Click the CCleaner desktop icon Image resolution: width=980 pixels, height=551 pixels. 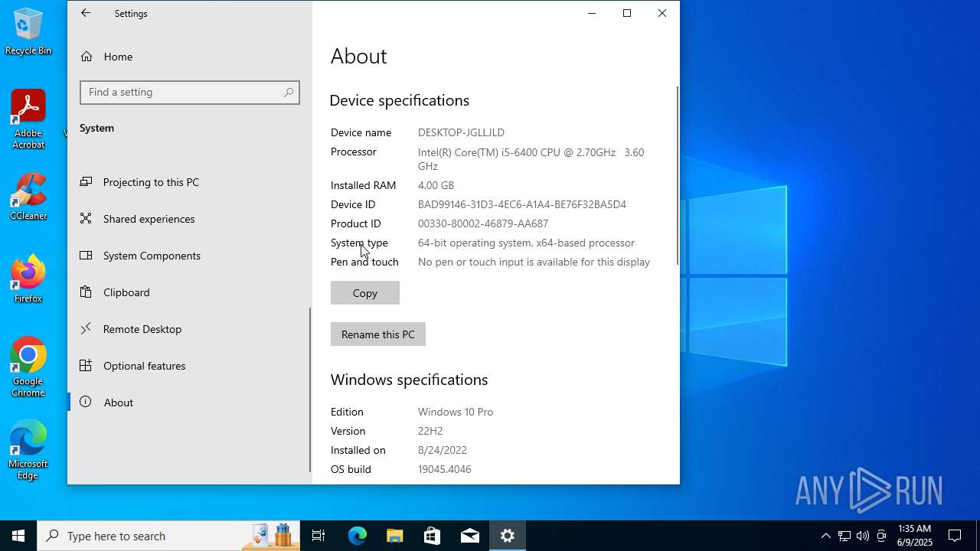[x=28, y=197]
